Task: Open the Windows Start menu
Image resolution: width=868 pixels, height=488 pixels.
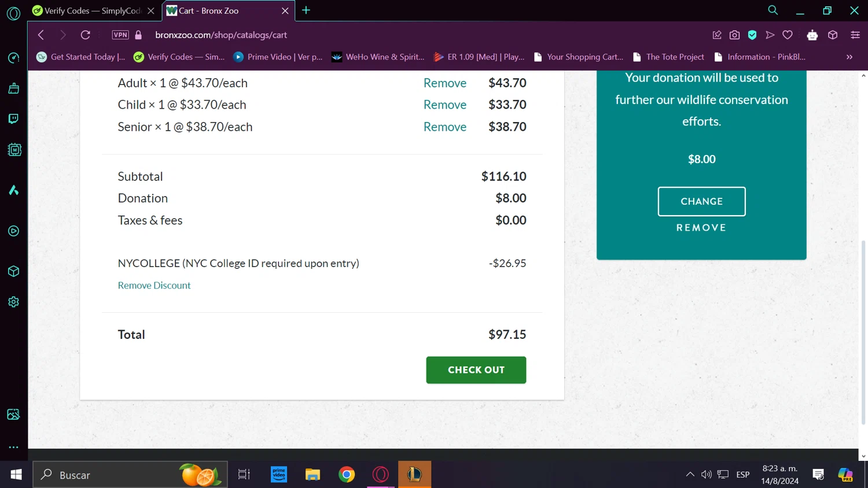Action: pyautogui.click(x=16, y=475)
